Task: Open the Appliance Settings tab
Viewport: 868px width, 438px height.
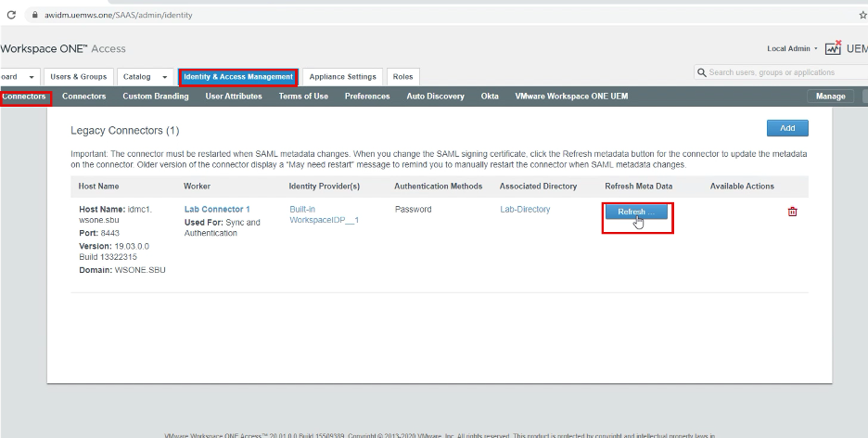Action: click(343, 77)
